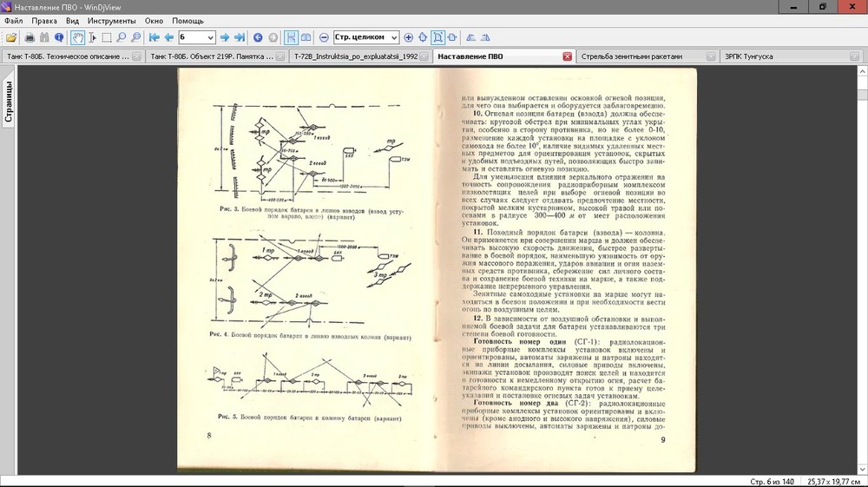
Task: Choose the zoom rectangle tool
Action: coord(136,37)
